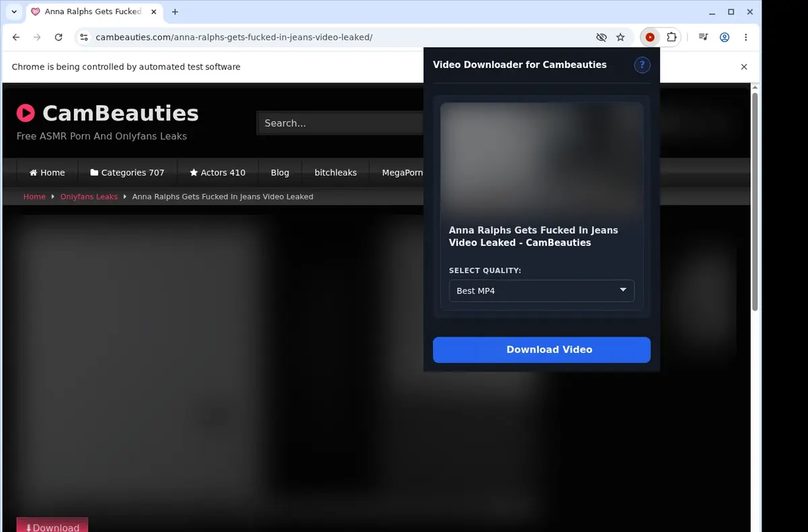This screenshot has height=532, width=808.
Task: Focus the site Search field
Action: [340, 123]
